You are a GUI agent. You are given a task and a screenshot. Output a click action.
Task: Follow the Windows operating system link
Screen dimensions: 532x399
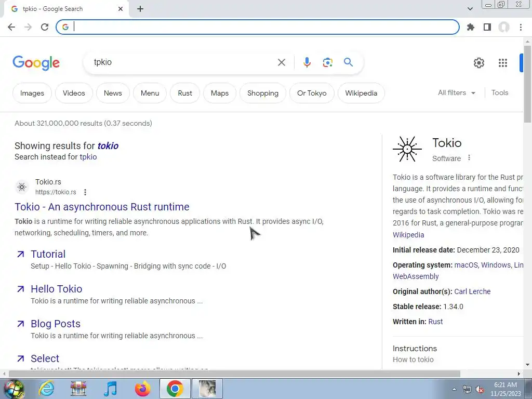pyautogui.click(x=496, y=265)
